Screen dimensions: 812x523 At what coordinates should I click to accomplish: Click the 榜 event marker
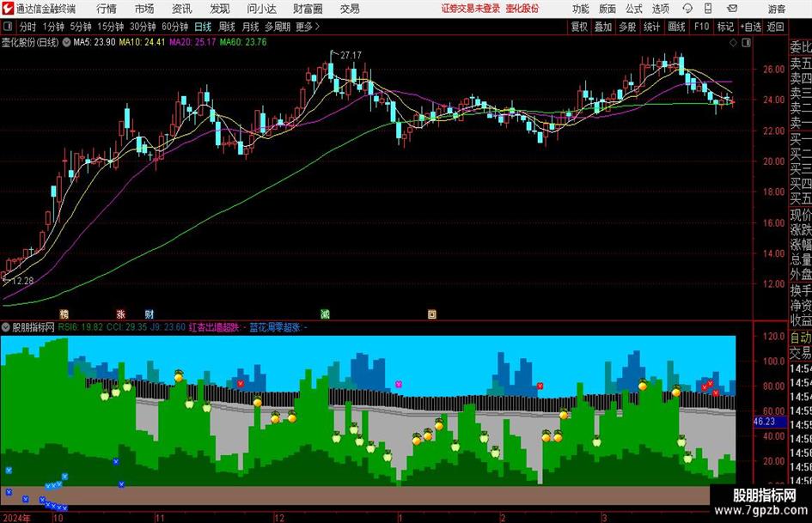[x=64, y=313]
